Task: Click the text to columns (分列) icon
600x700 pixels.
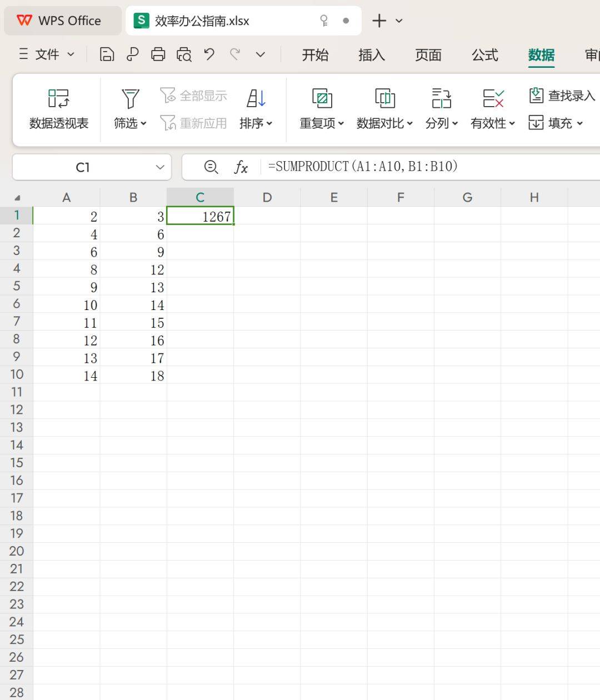Action: pos(441,98)
